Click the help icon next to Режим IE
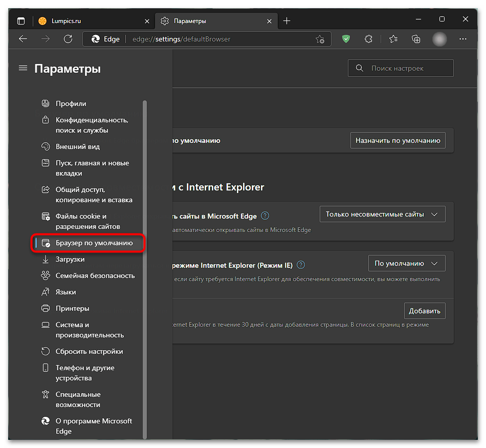This screenshot has width=486, height=448. tap(301, 265)
